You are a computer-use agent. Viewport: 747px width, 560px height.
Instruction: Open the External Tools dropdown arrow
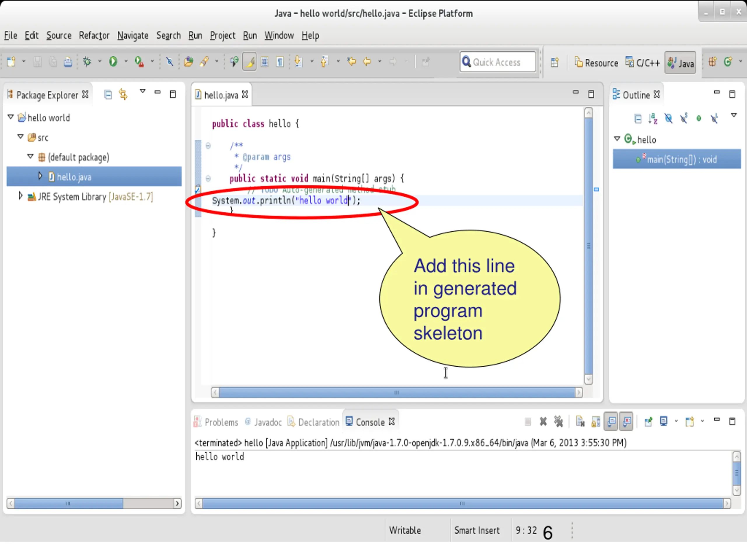coord(152,62)
